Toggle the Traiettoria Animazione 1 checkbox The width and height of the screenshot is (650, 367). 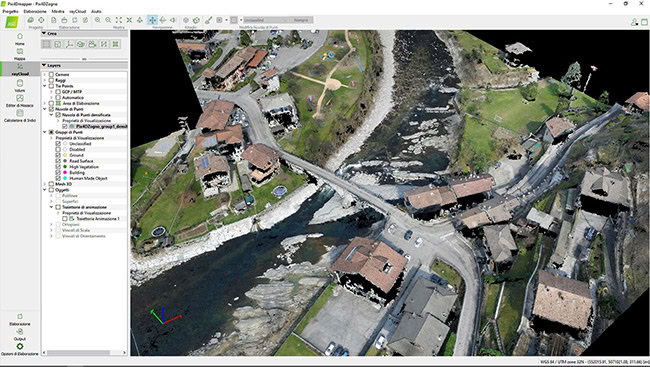(65, 219)
